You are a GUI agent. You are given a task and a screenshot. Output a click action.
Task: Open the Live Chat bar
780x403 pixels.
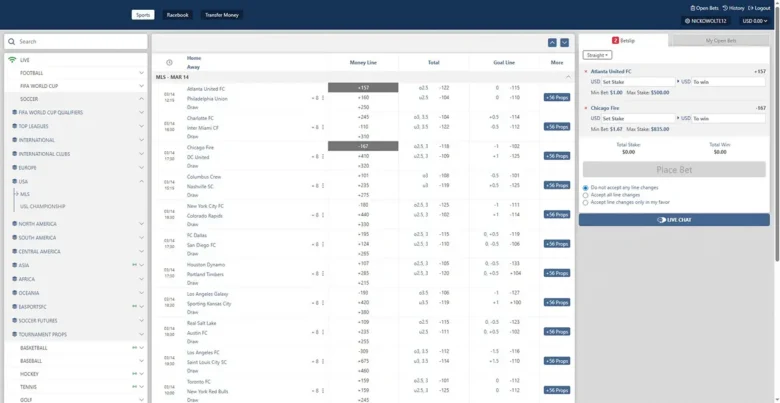pos(674,220)
